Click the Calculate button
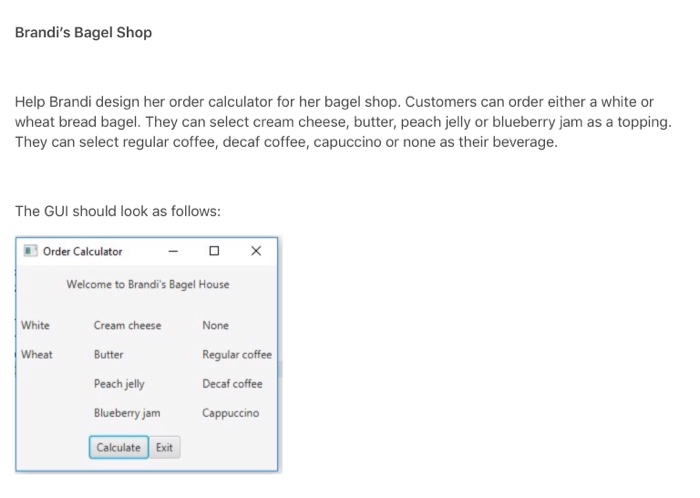 point(119,447)
